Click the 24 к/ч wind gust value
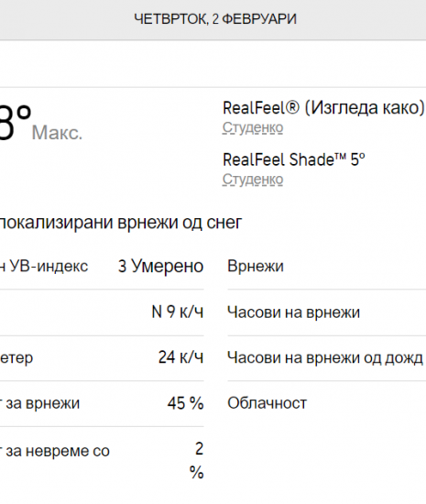This screenshot has width=426, height=504. tap(180, 357)
